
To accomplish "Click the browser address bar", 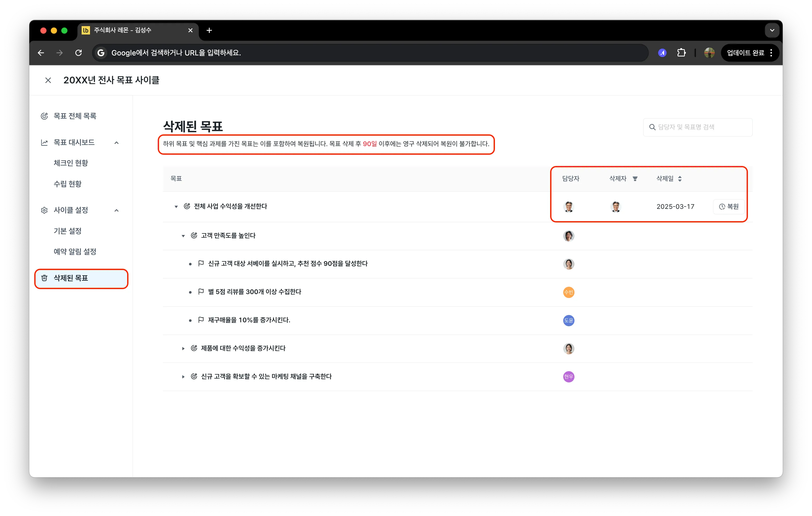I will (370, 53).
